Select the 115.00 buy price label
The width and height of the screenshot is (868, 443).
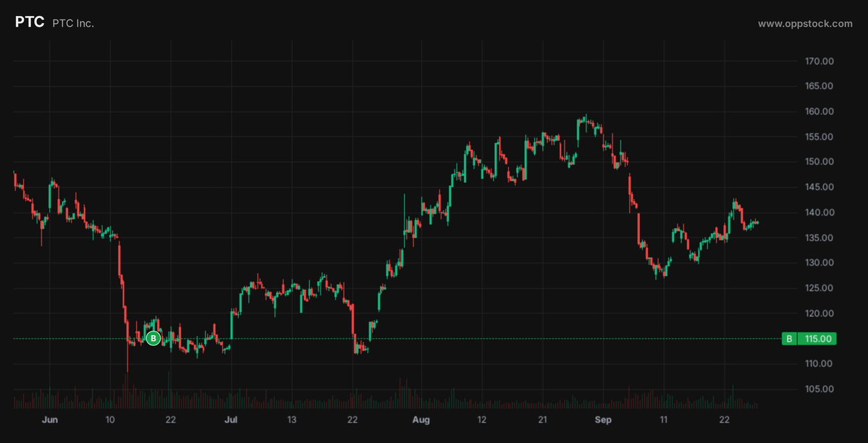(817, 339)
